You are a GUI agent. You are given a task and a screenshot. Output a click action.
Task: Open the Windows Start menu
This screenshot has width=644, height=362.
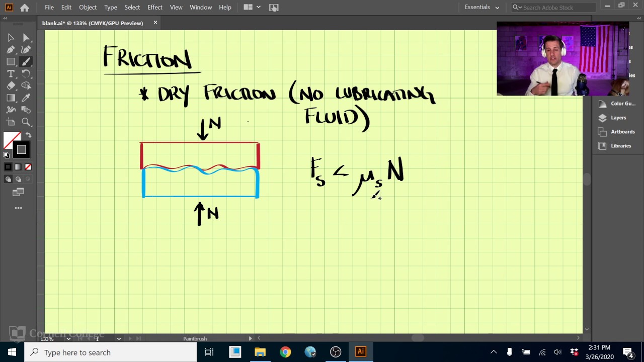point(12,352)
